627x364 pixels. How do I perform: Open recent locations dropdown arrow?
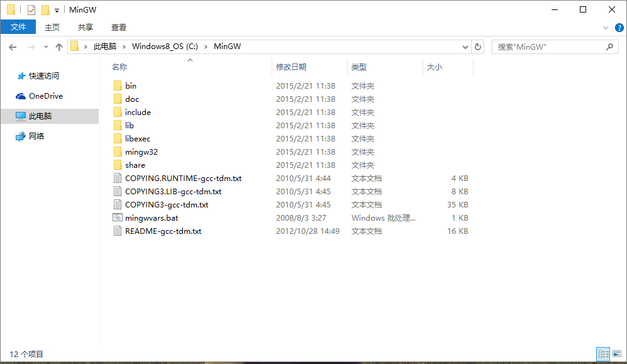pos(46,47)
